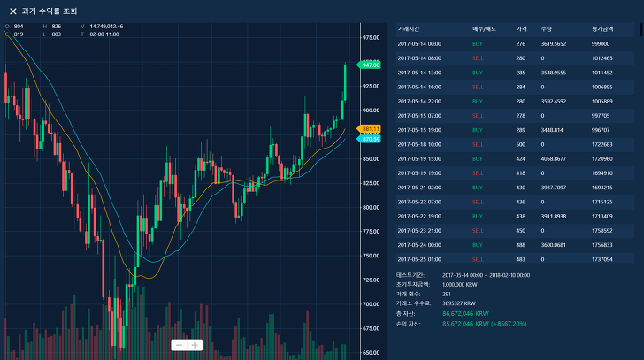The height and width of the screenshot is (360, 644).
Task: Click the trade table vertical scrollbar
Action: pyautogui.click(x=640, y=31)
